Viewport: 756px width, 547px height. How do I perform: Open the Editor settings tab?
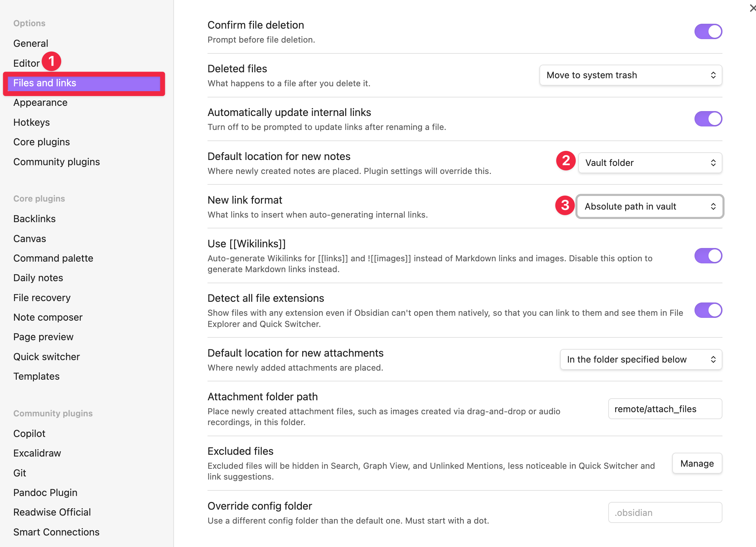point(27,64)
